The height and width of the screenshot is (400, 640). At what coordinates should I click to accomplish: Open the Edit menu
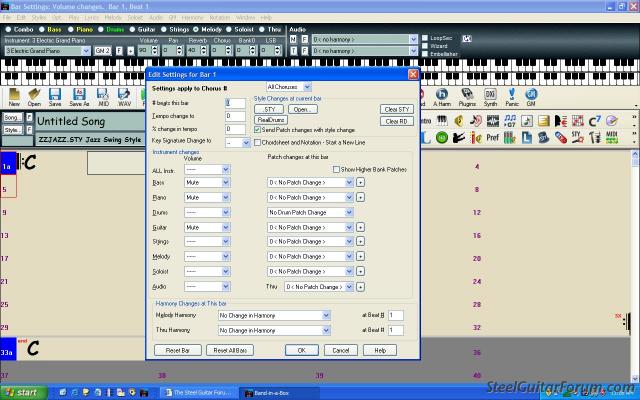pos(21,18)
